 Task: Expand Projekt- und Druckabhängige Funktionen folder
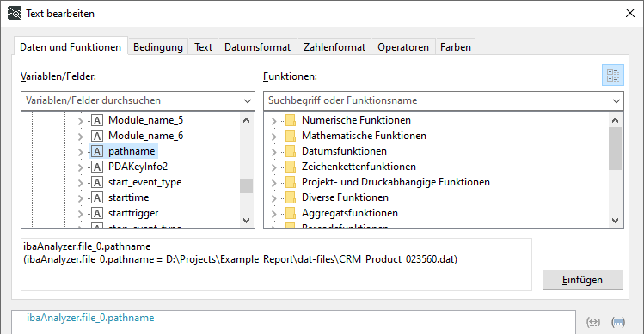tap(274, 183)
